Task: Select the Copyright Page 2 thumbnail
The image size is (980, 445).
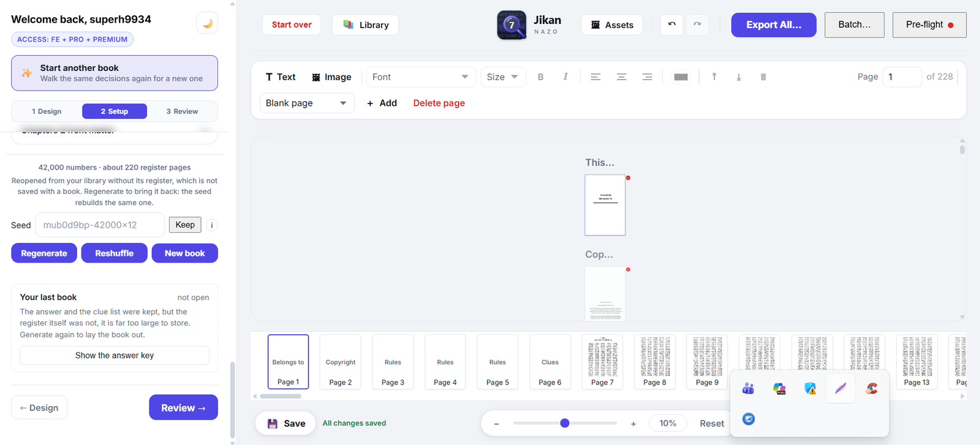Action: tap(341, 362)
